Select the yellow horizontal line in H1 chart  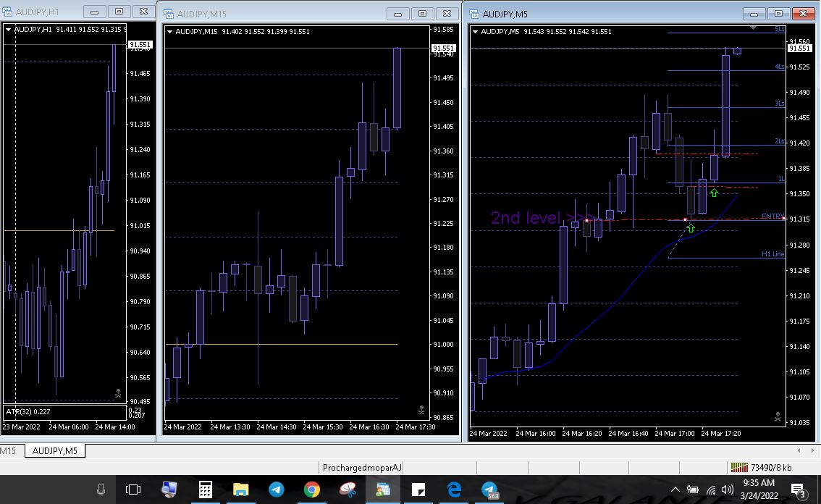59,230
